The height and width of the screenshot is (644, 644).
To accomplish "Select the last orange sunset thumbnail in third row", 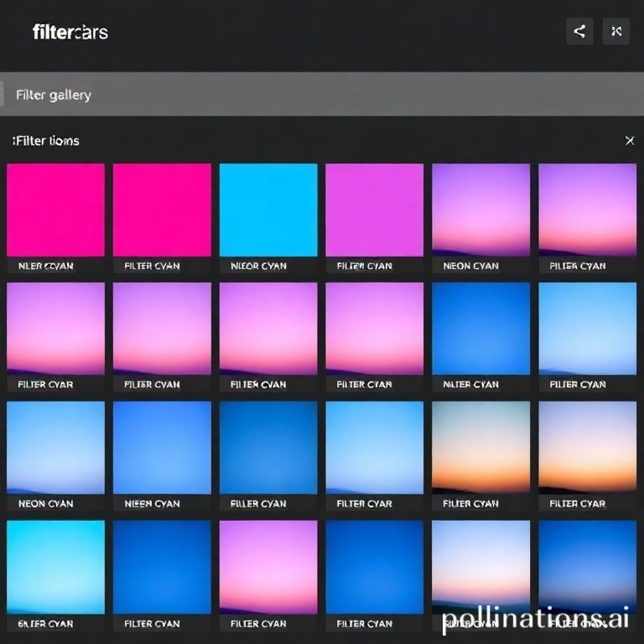I will pyautogui.click(x=587, y=448).
